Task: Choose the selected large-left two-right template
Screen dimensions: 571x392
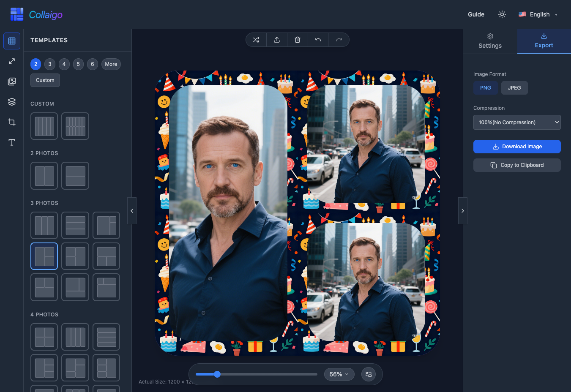Action: coord(44,256)
